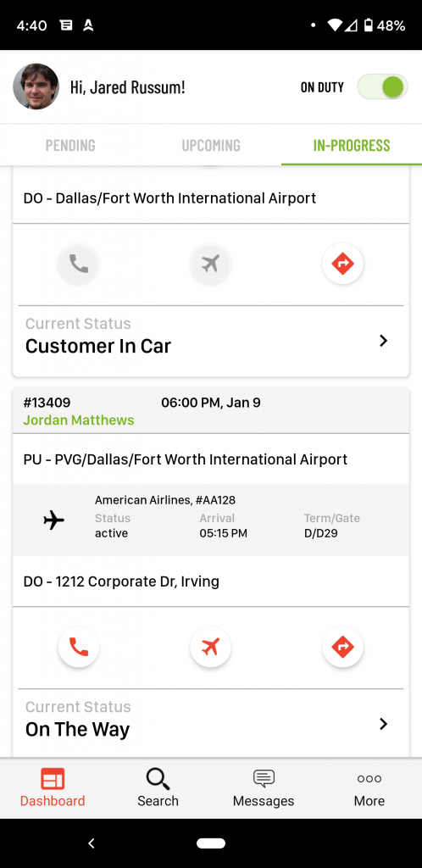
Task: Tap the red airplane flight-info icon
Action: [210, 647]
